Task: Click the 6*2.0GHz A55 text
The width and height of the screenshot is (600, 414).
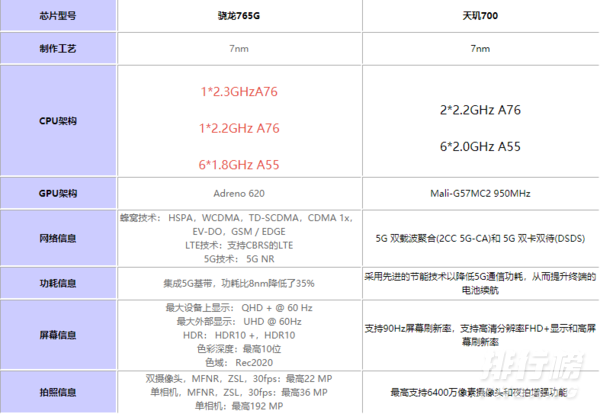Action: tap(480, 147)
